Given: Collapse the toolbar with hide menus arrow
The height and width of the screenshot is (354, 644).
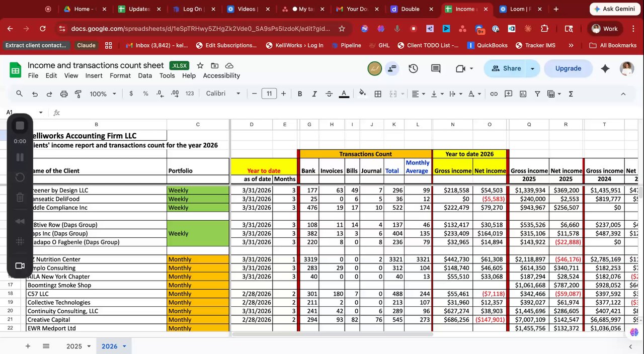Looking at the screenshot, I should coord(623,94).
